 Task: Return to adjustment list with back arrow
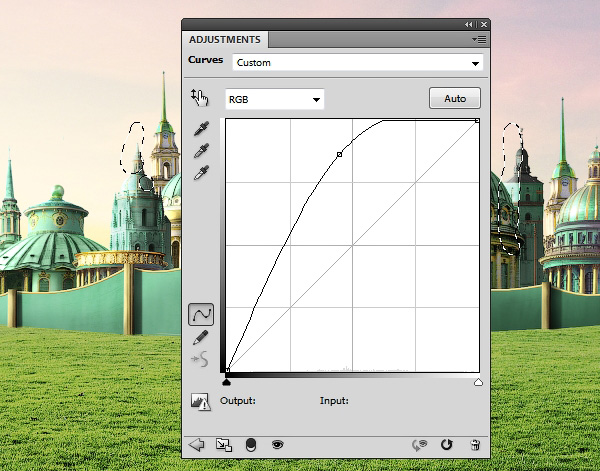point(197,445)
